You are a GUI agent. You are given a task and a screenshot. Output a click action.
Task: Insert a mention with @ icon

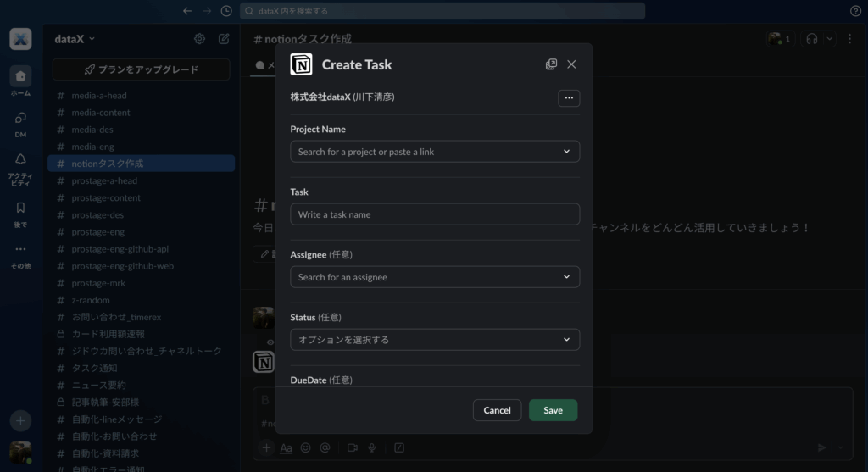click(325, 447)
